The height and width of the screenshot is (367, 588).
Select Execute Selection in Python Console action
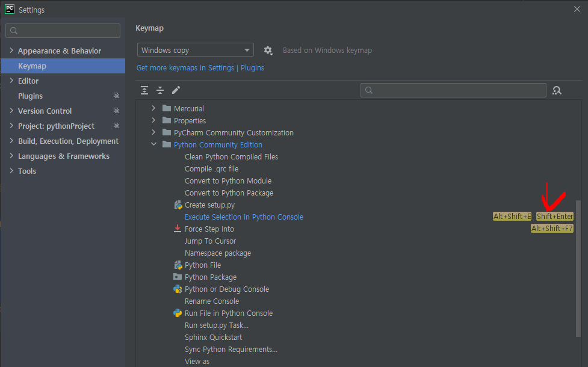tap(244, 217)
